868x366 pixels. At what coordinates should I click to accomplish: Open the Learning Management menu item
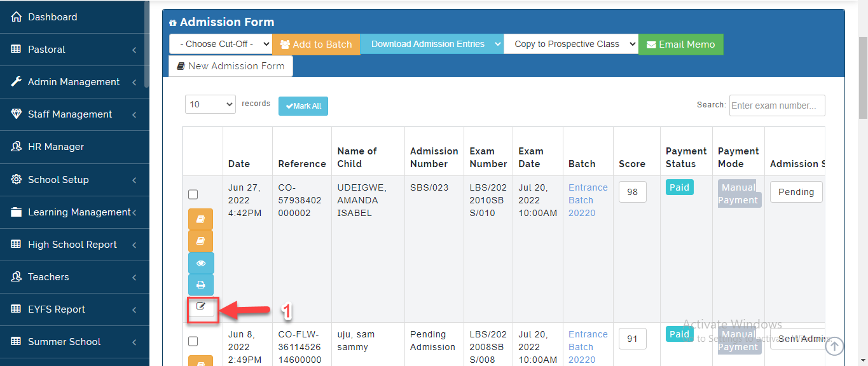[x=74, y=212]
